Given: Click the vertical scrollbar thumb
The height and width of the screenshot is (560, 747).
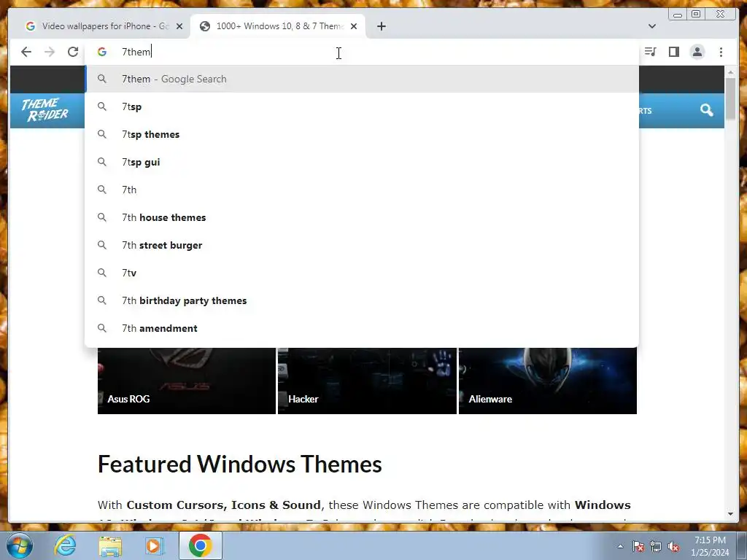Looking at the screenshot, I should tap(730, 98).
